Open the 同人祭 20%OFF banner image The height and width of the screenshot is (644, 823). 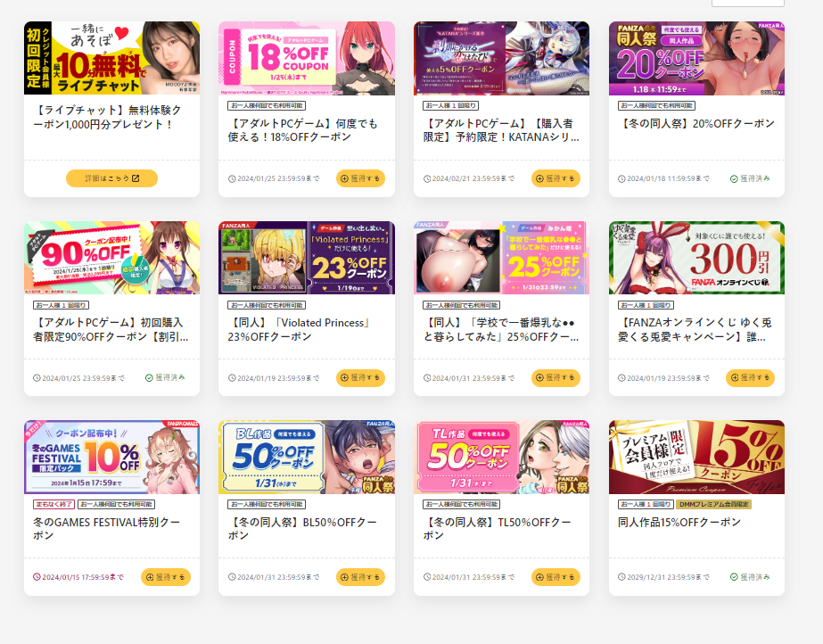coord(696,58)
